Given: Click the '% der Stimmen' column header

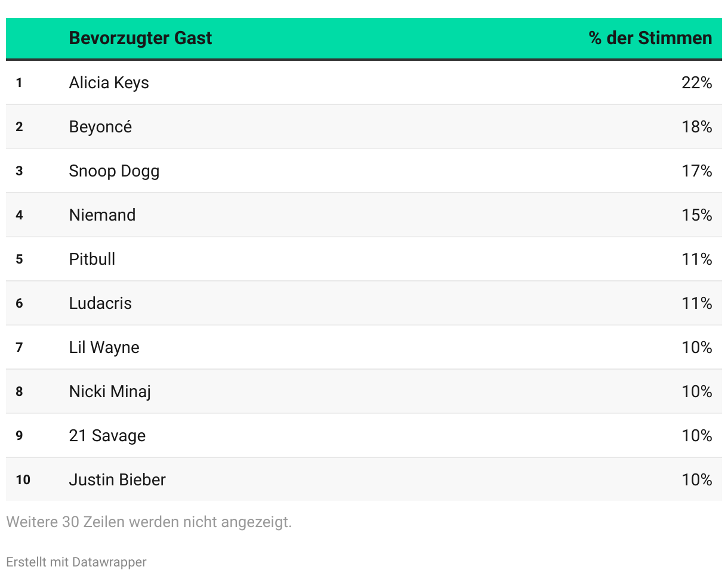Looking at the screenshot, I should pyautogui.click(x=650, y=38).
